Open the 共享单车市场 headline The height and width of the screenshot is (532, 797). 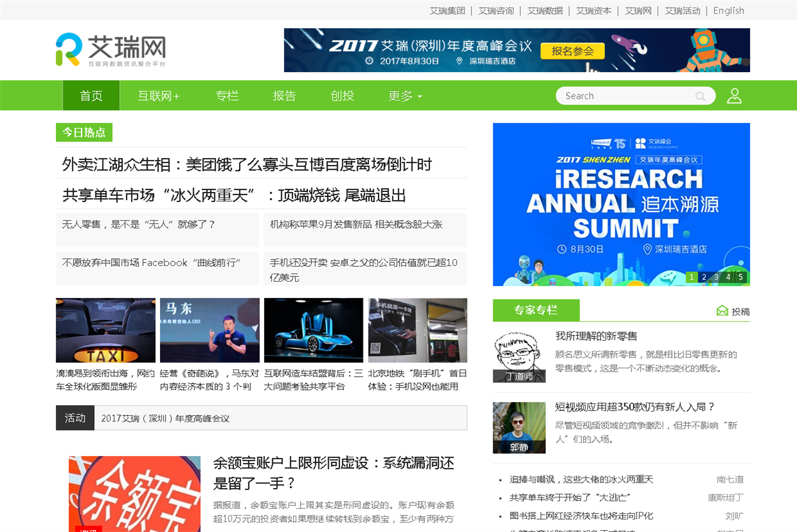tap(234, 195)
